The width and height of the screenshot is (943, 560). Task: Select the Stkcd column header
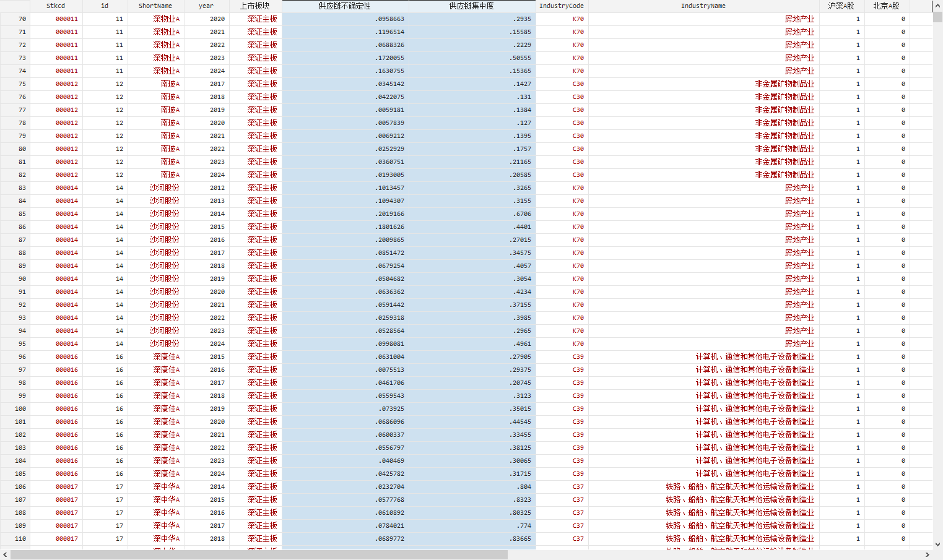[x=56, y=6]
